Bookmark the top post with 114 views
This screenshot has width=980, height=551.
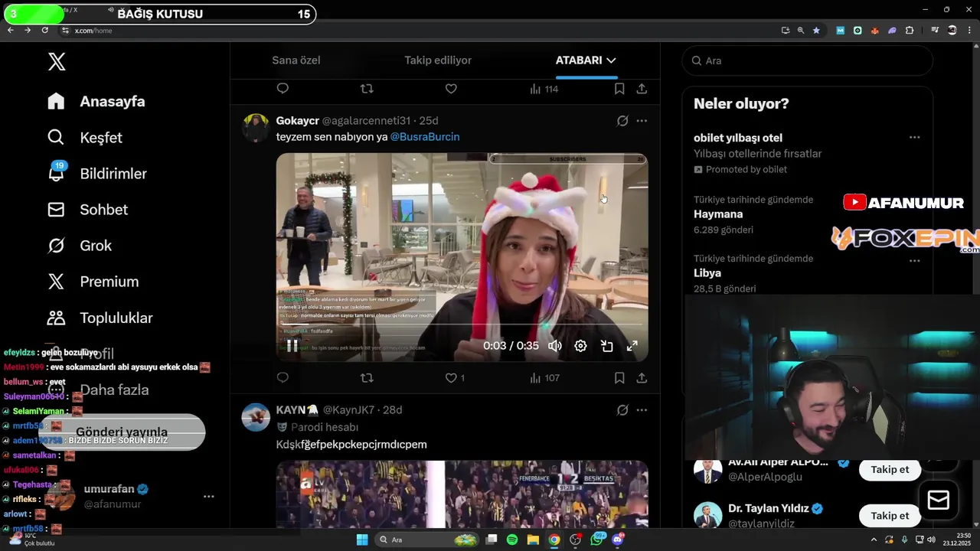619,89
